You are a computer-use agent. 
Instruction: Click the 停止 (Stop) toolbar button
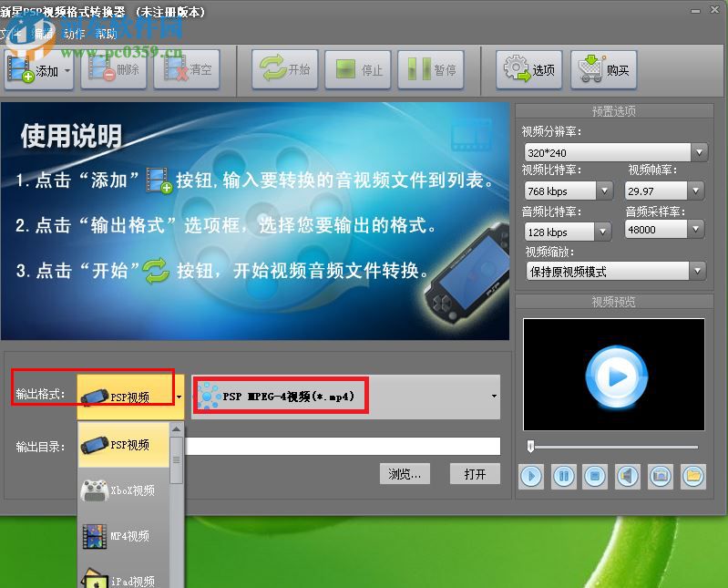(x=358, y=69)
